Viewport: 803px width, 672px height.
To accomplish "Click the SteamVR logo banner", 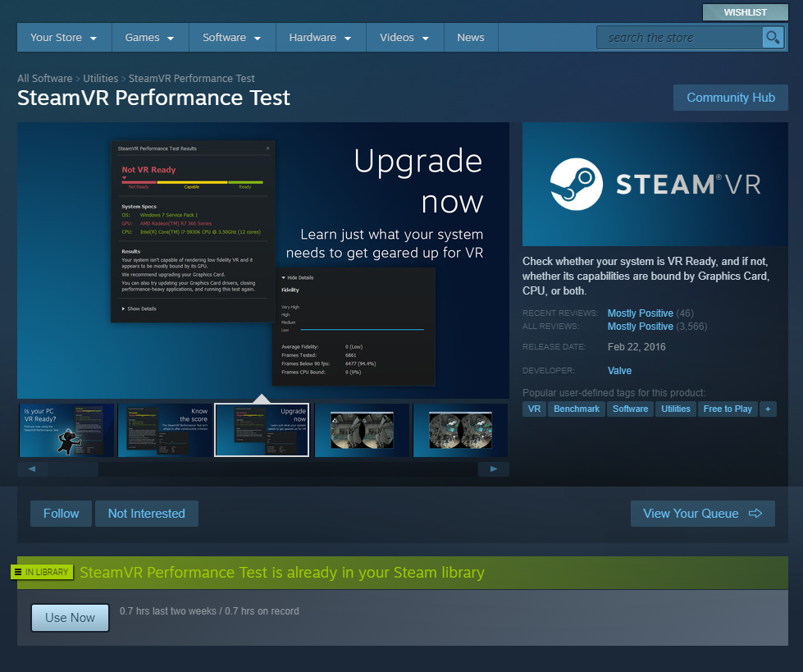I will [x=655, y=184].
